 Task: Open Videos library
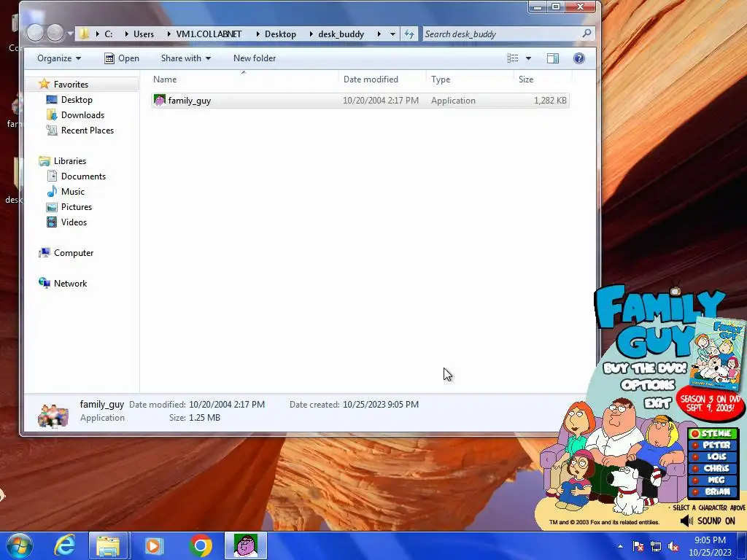74,222
